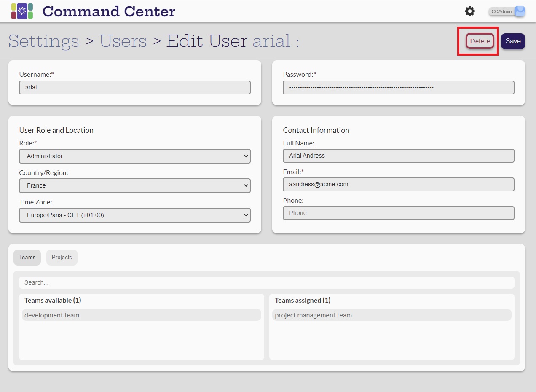Switch to the Teams tab
536x392 pixels.
(x=27, y=258)
